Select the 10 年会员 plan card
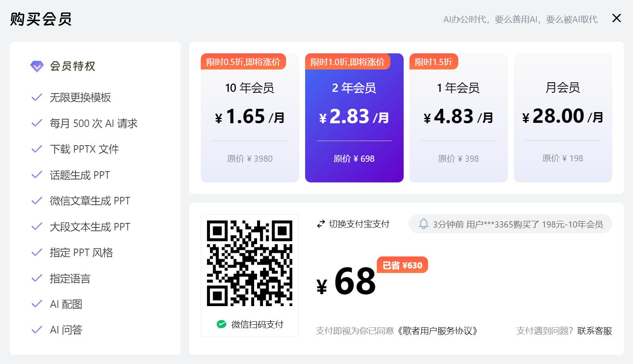This screenshot has height=364, width=633. (x=250, y=118)
